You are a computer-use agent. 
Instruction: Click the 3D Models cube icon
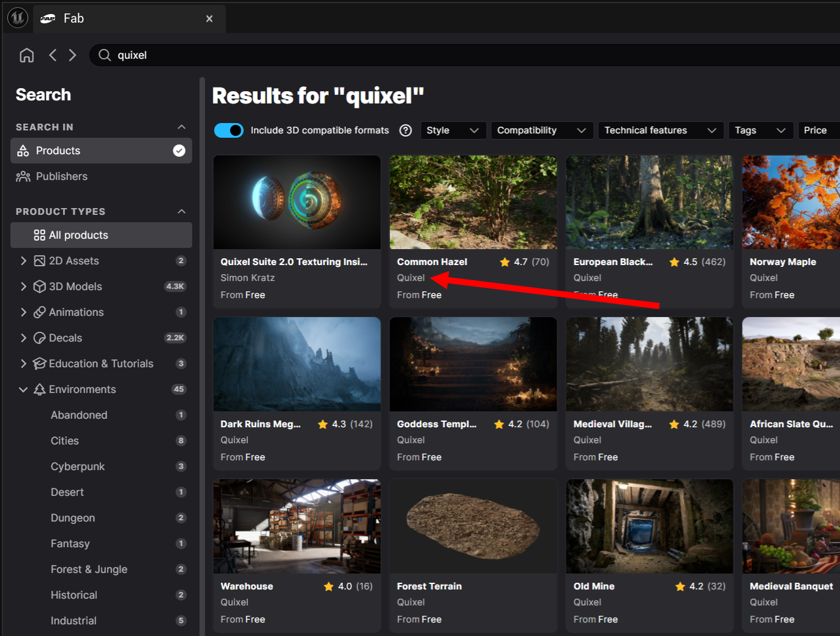[40, 286]
